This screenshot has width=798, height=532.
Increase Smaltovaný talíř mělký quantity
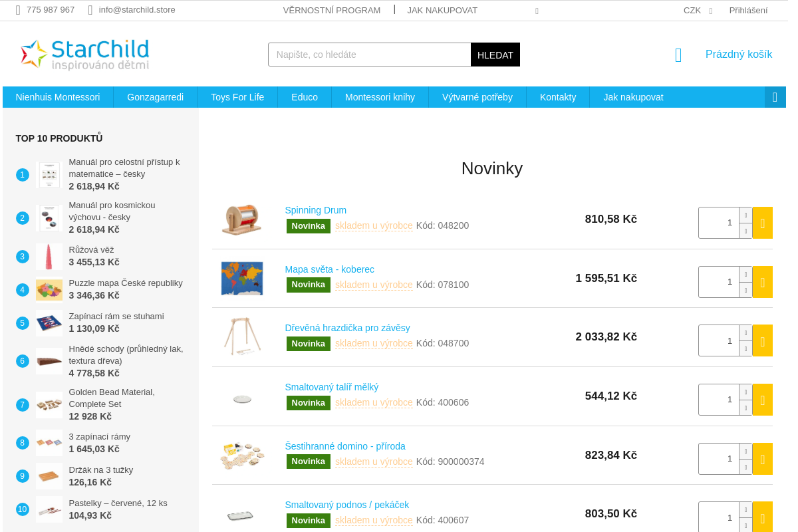(745, 392)
